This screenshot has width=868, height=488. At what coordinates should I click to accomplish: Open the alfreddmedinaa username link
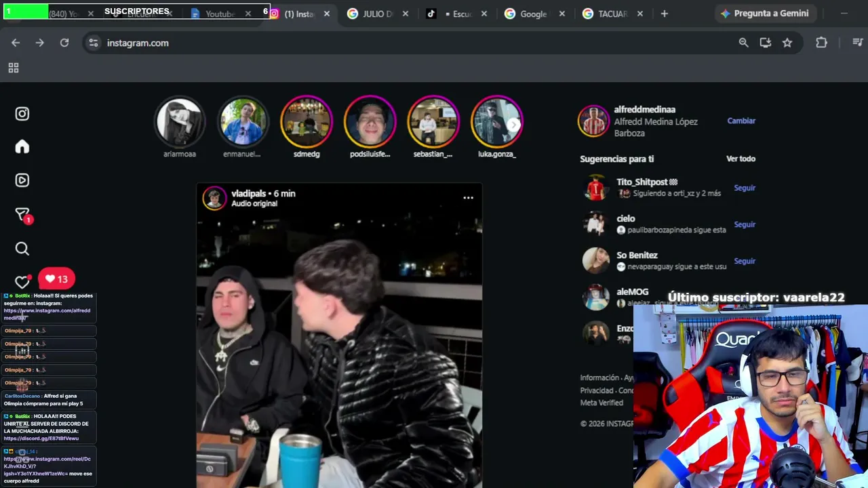pos(645,109)
